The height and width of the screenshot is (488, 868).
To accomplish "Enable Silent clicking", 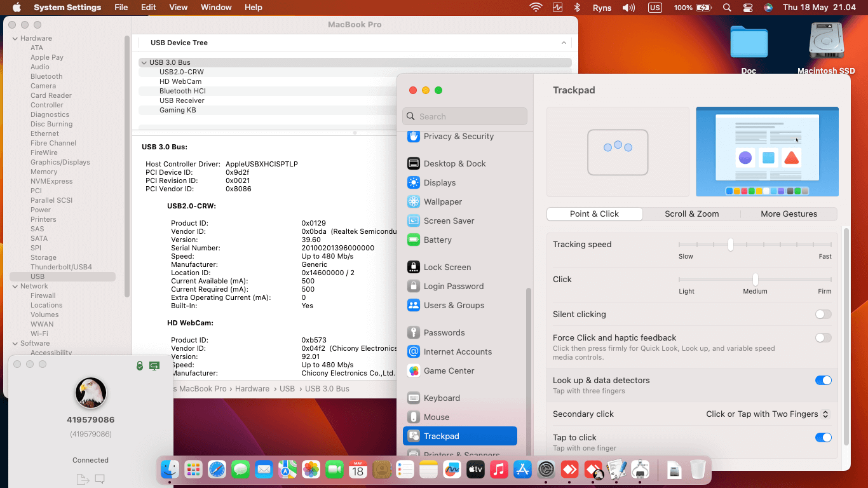I will coord(823,314).
